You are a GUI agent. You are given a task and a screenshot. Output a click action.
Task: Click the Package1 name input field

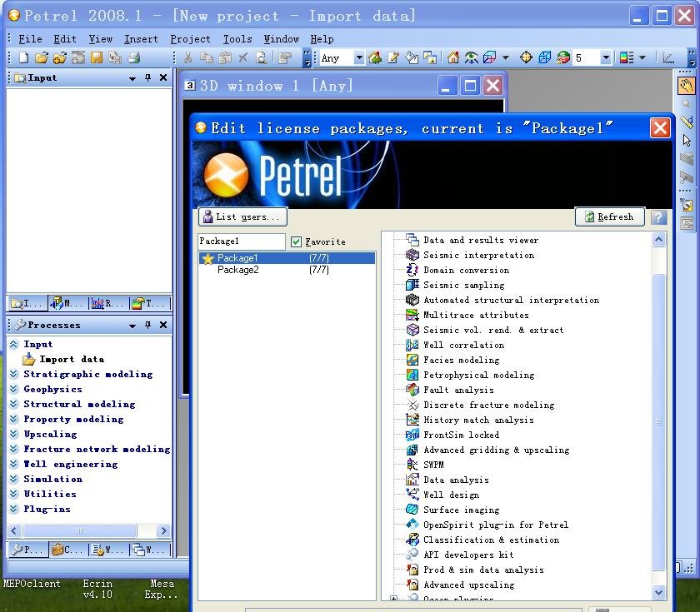[242, 241]
